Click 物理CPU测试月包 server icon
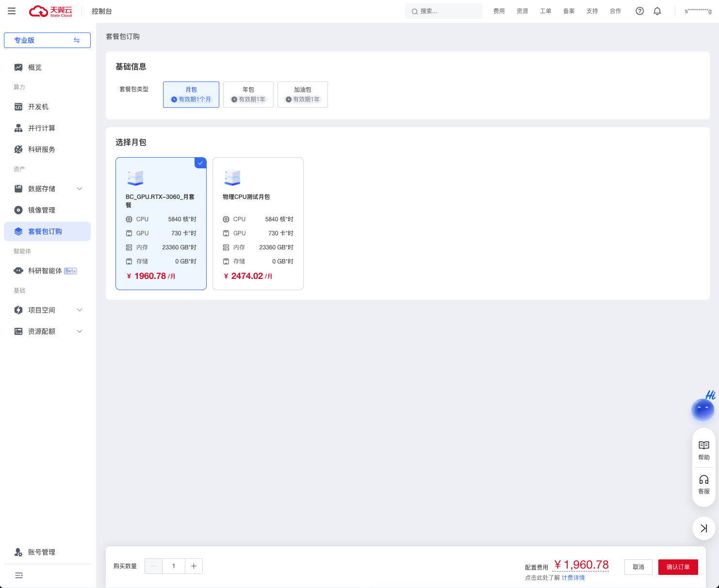Viewport: 719px width, 588px height. [232, 178]
